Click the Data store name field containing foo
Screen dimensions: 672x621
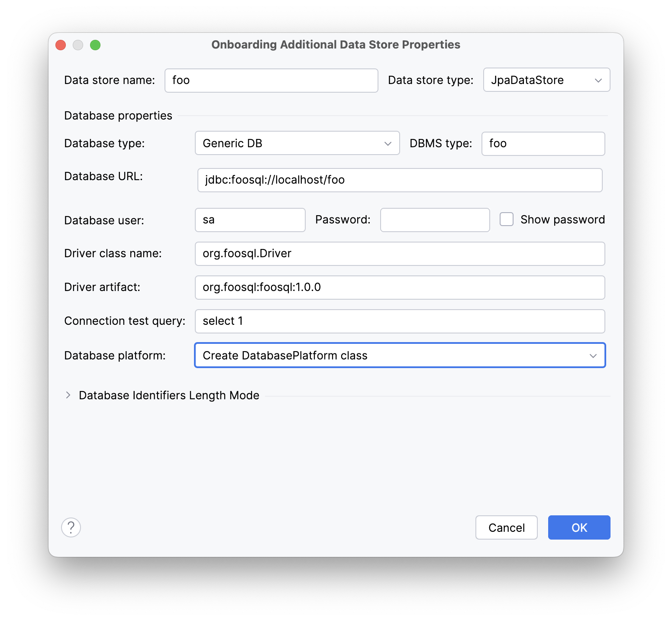[271, 80]
